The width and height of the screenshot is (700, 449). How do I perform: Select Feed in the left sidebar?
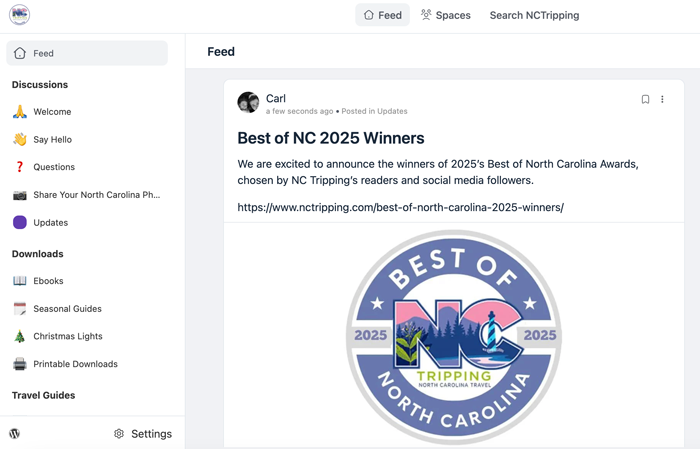click(87, 53)
